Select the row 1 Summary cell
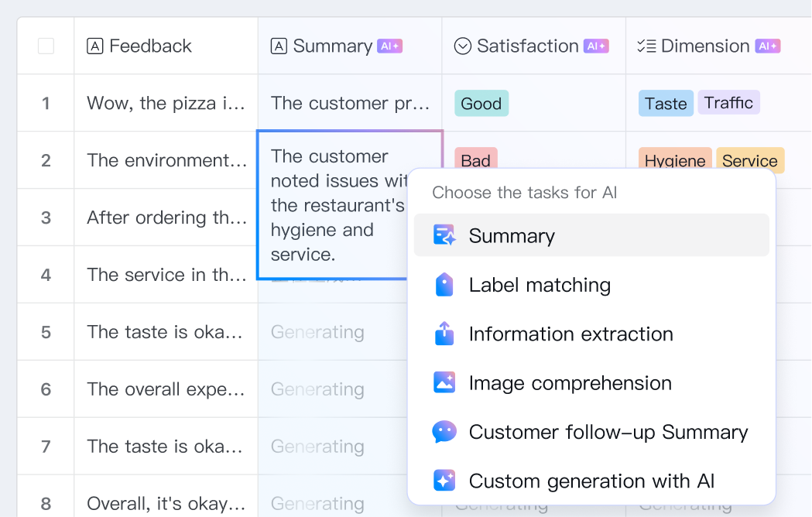Image resolution: width=812 pixels, height=517 pixels. tap(350, 104)
